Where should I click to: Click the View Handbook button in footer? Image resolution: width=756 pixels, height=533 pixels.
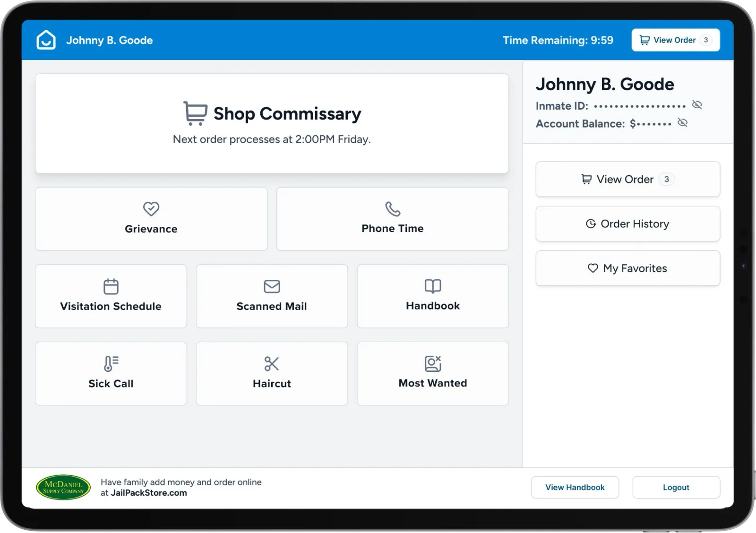[x=575, y=487]
